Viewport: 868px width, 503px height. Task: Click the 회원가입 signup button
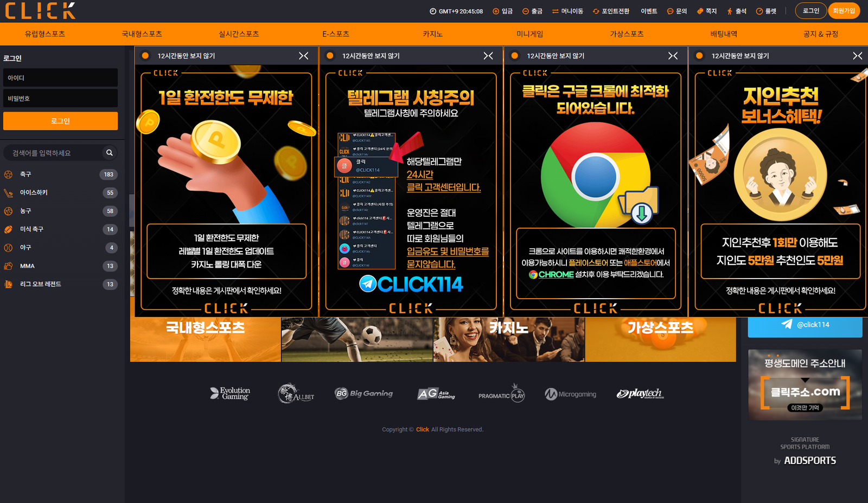coord(844,11)
